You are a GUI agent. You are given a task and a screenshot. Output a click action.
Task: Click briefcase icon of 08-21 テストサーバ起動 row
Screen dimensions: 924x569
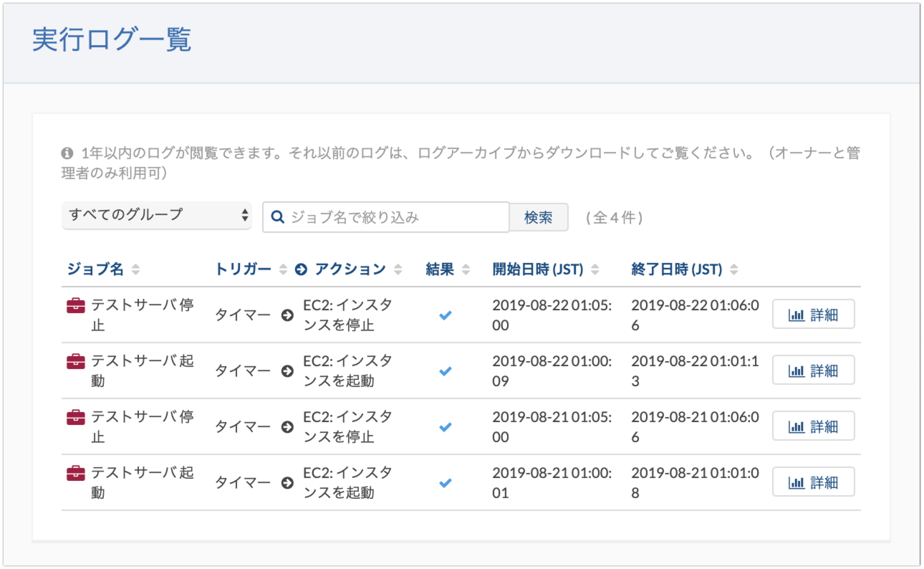(x=76, y=473)
